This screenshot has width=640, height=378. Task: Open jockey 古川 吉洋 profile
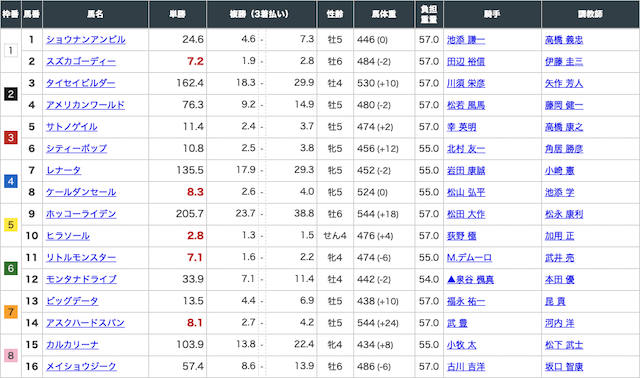click(x=466, y=366)
